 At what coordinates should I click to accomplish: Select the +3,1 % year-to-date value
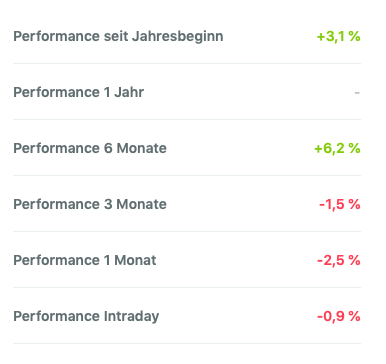(338, 36)
